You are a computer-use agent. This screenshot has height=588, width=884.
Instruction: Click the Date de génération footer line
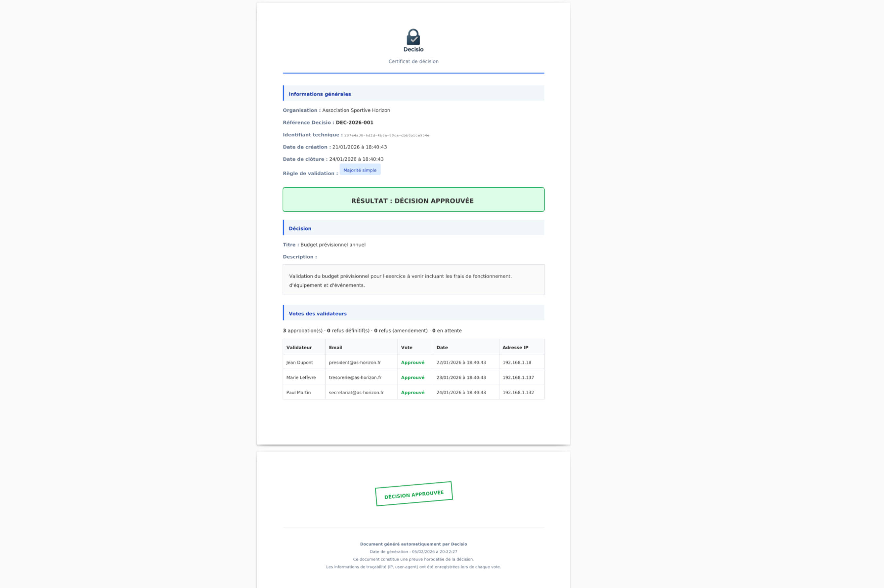(x=413, y=552)
